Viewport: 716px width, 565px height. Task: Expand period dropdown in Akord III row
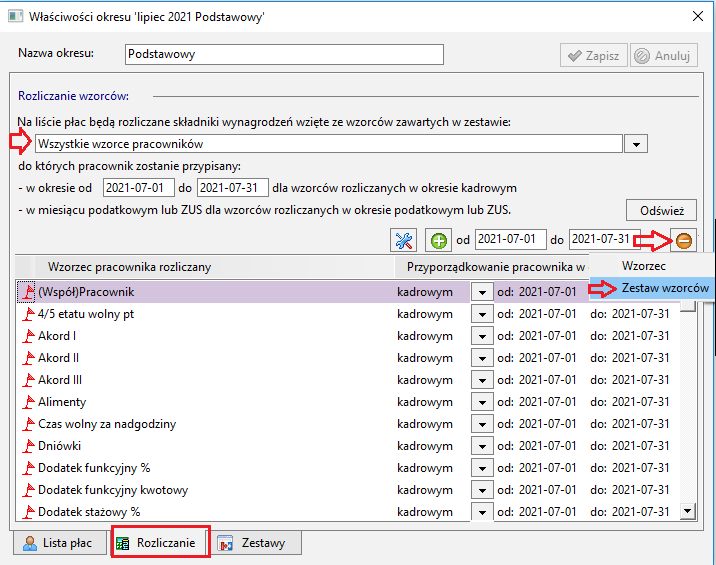coord(482,380)
